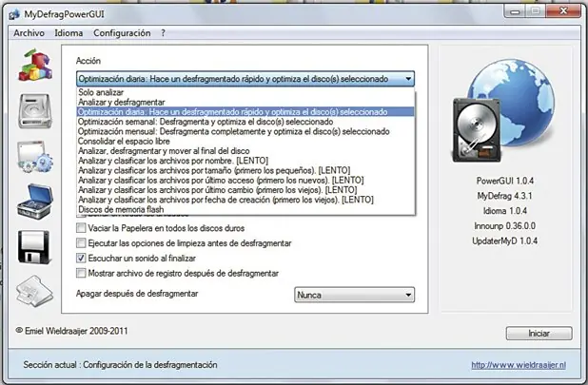Open the window with gears settings icon
This screenshot has height=385, width=588.
35,157
